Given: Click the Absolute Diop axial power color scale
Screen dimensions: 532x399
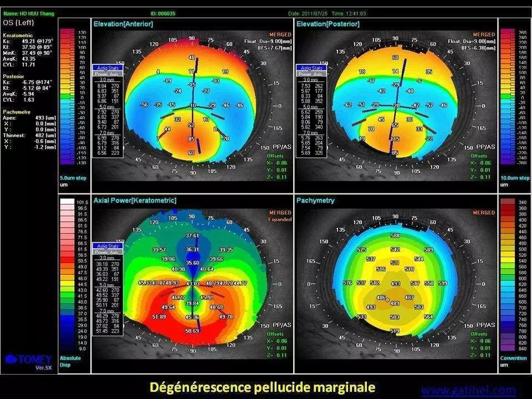Looking at the screenshot, I should tap(67, 275).
